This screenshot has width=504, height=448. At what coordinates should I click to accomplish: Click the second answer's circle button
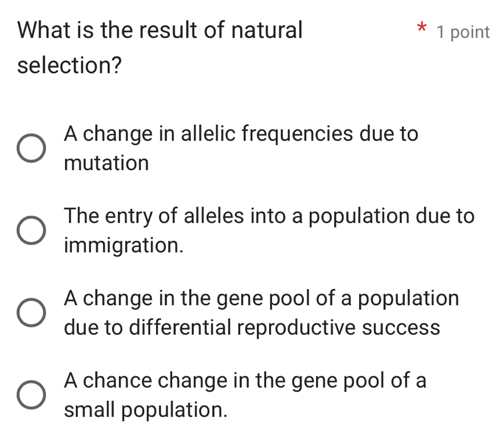(x=31, y=231)
